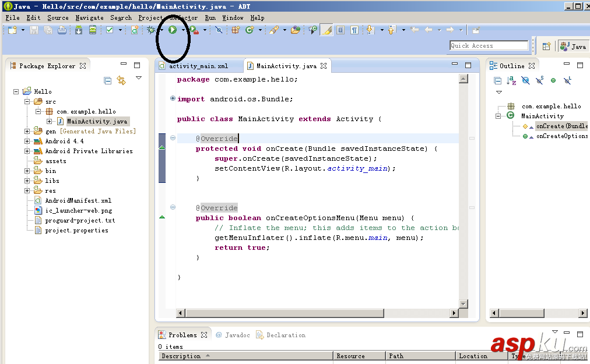Expand the gen folder node
This screenshot has height=364, width=590.
[x=27, y=131]
